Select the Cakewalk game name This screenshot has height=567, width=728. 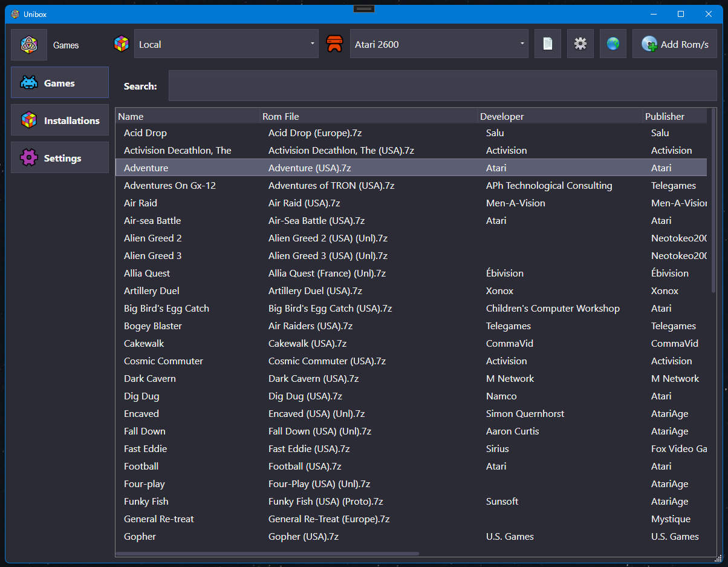coord(144,343)
